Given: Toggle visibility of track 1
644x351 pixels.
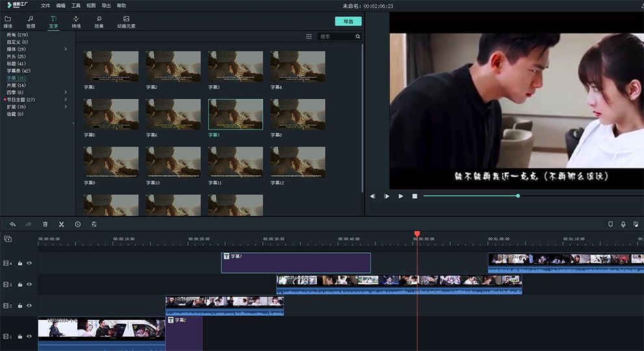Looking at the screenshot, I should pos(29,337).
